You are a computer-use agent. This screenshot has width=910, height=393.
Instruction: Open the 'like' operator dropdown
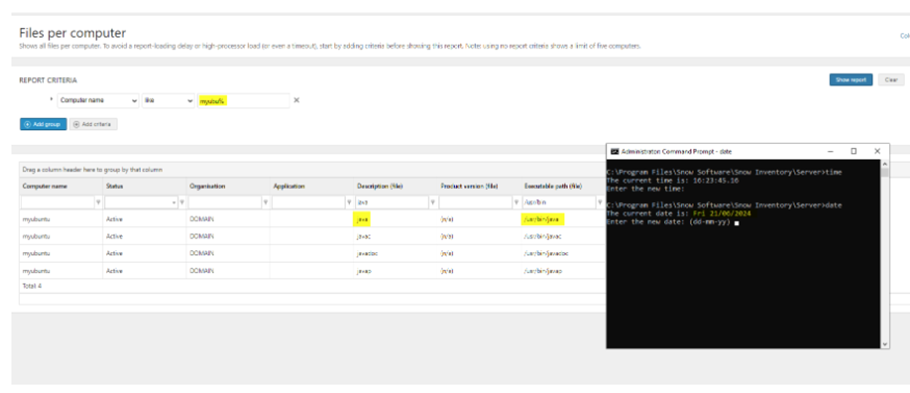point(168,100)
